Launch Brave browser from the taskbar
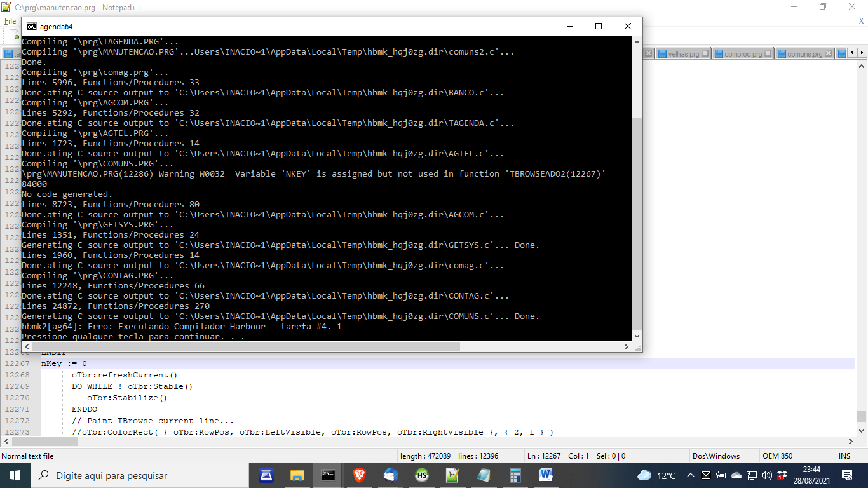The width and height of the screenshot is (868, 488). pos(359,475)
